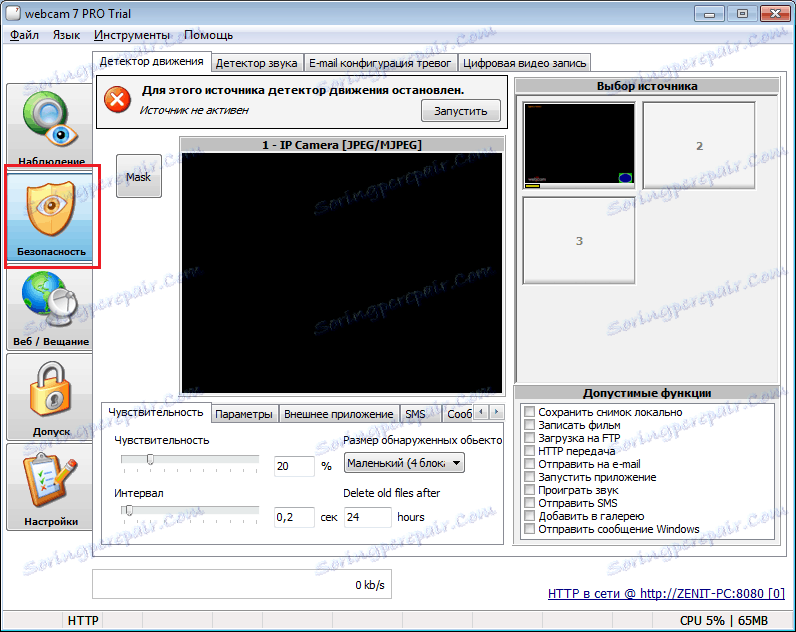Viewport: 796px width, 632px height.
Task: Adjust the Чувствительность slider handle
Action: pyautogui.click(x=150, y=459)
